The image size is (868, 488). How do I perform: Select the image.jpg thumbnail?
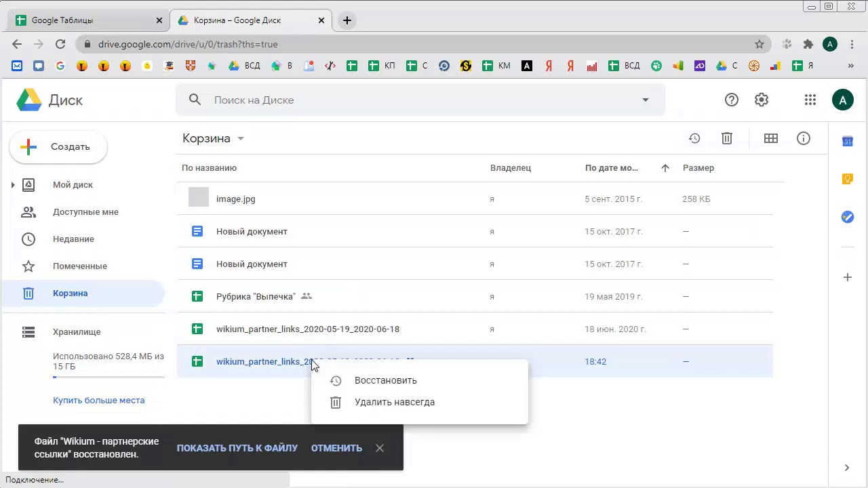pos(199,197)
